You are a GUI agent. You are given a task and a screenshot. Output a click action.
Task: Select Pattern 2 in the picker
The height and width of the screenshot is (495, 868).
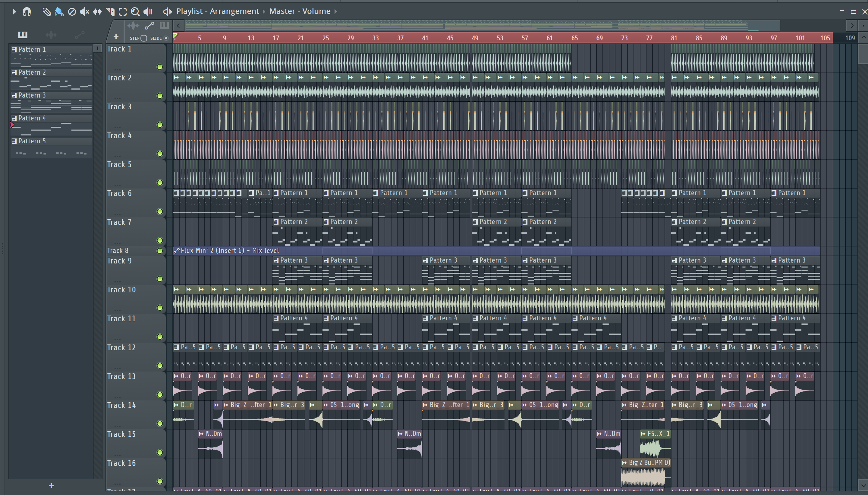click(x=51, y=79)
